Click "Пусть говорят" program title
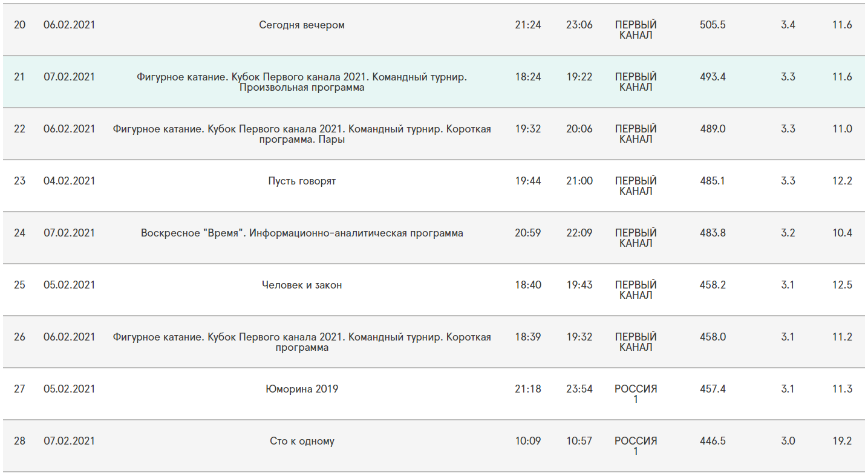 (302, 181)
